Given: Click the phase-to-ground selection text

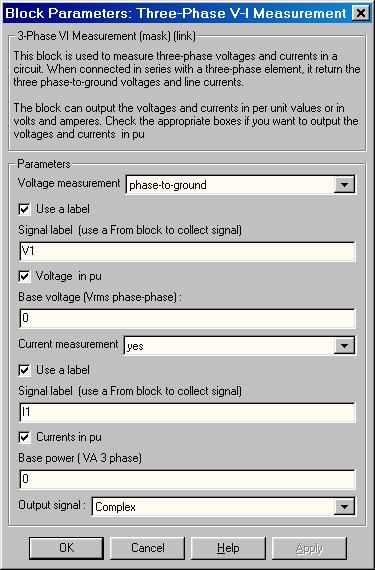Looking at the screenshot, I should click(168, 185).
